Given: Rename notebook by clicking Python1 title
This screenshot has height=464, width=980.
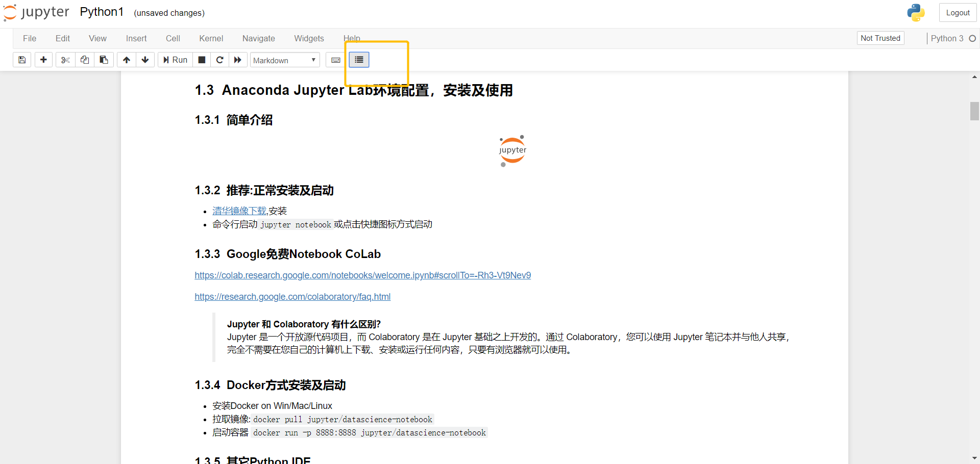Looking at the screenshot, I should [102, 12].
